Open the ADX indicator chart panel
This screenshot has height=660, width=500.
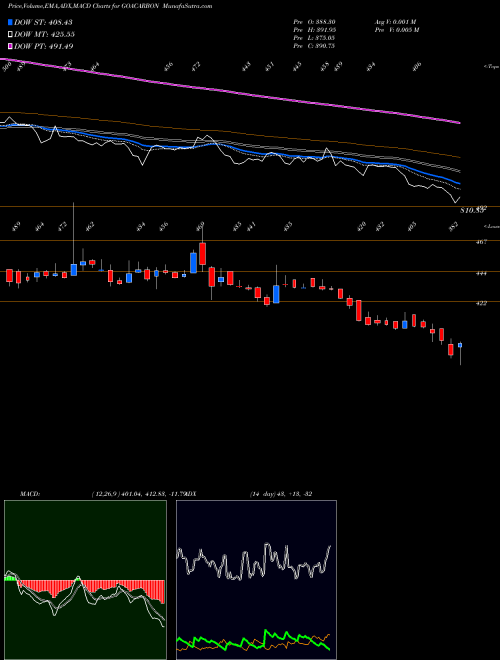pos(256,580)
